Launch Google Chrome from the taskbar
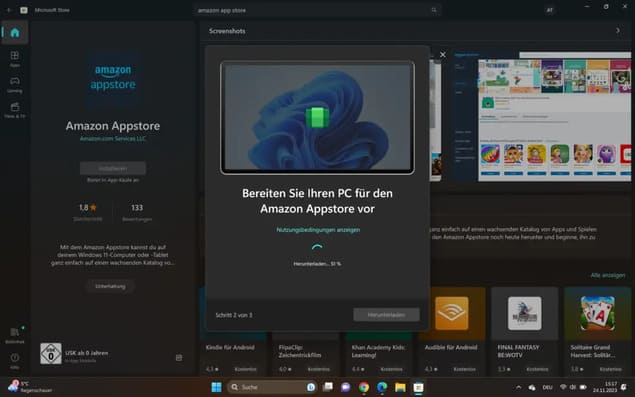Viewport: 635px width, 397px height. tap(364, 387)
